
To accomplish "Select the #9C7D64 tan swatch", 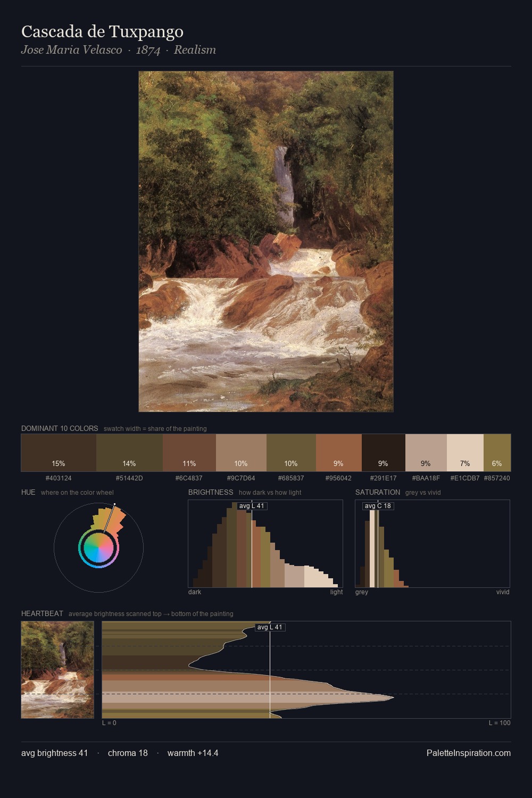I will click(241, 453).
